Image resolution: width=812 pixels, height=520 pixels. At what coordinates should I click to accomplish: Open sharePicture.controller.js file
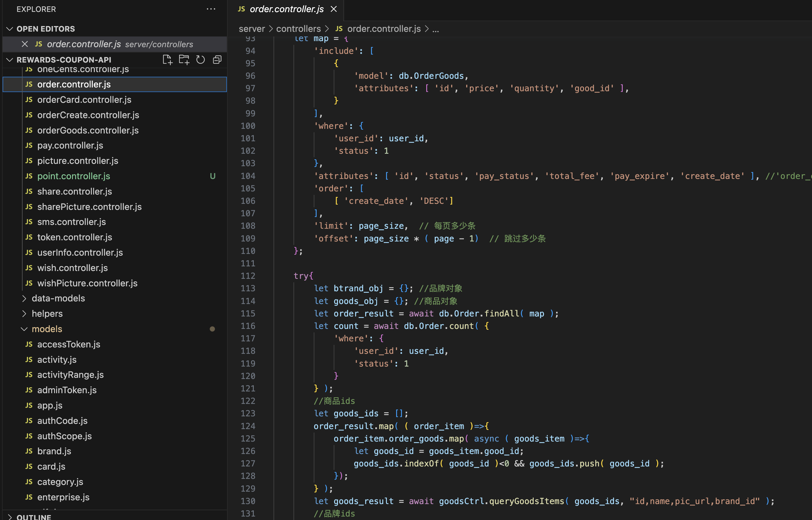point(115,207)
